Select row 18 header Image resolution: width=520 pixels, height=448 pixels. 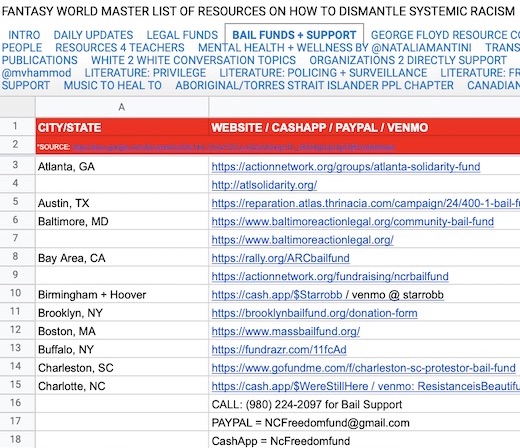point(18,439)
